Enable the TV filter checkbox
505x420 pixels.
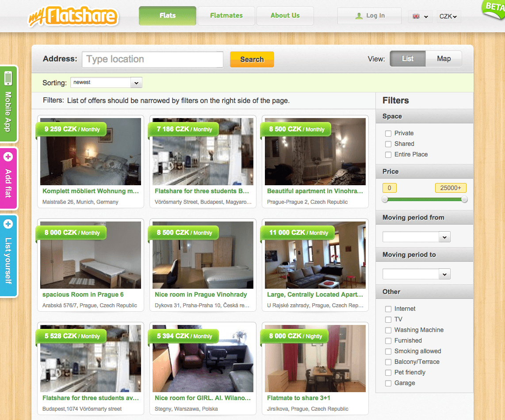(x=388, y=320)
